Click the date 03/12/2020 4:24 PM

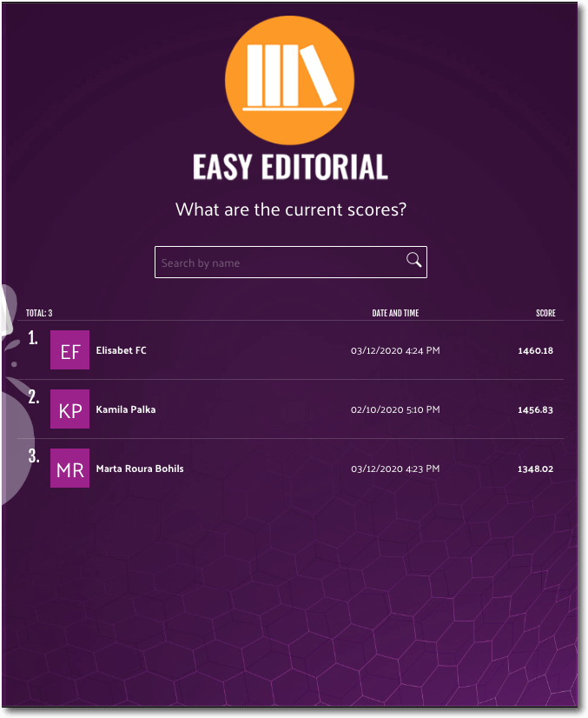point(395,350)
